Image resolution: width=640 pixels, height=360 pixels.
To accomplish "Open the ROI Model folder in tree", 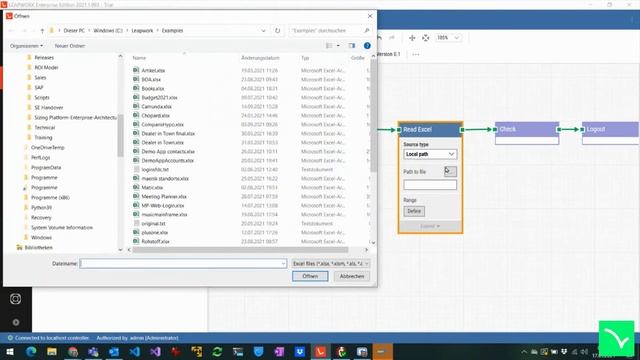I will 46,67.
